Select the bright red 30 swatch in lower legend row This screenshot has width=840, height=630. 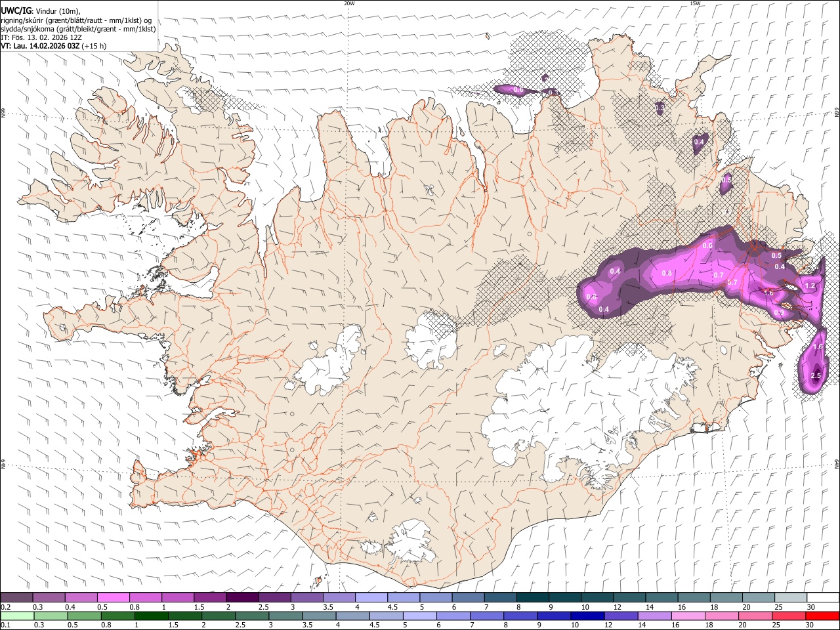coord(822,616)
